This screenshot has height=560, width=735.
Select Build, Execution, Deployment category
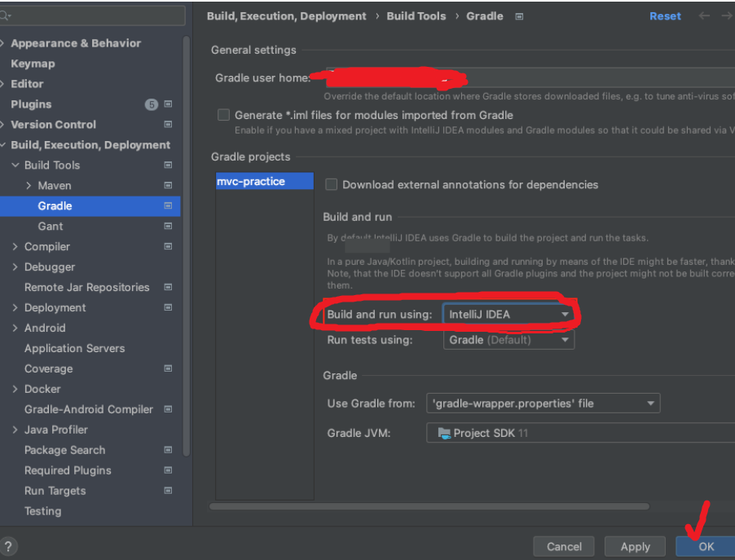[90, 145]
